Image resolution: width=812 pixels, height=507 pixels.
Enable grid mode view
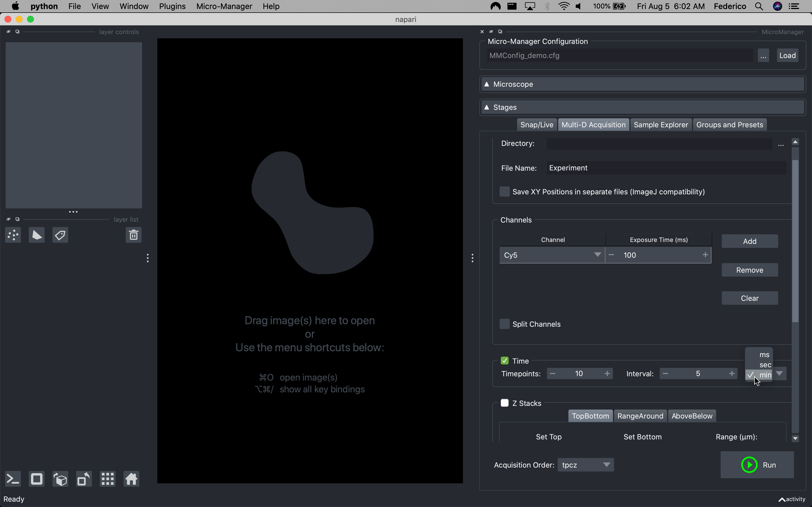click(108, 479)
